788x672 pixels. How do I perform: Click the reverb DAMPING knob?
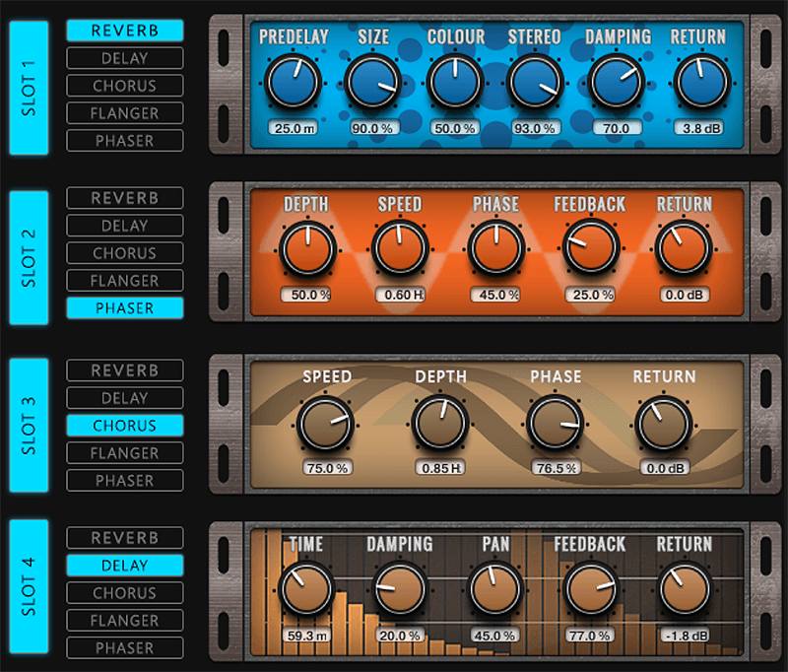[617, 82]
